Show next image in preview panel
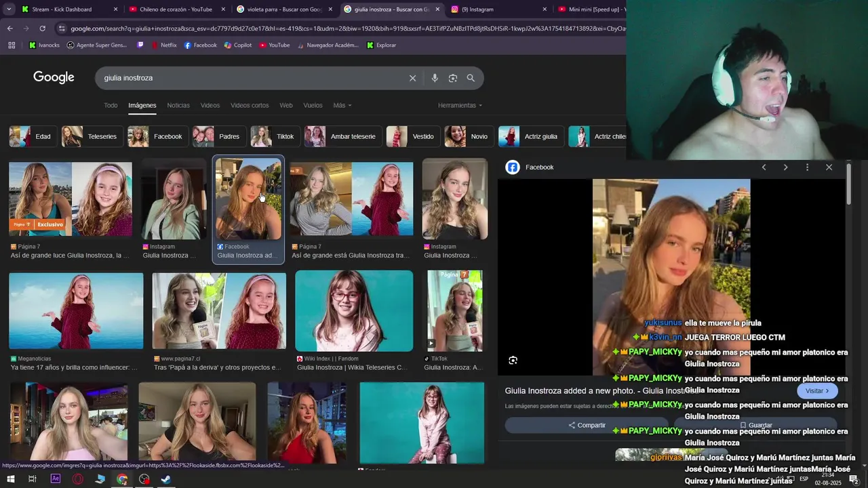 coord(785,167)
